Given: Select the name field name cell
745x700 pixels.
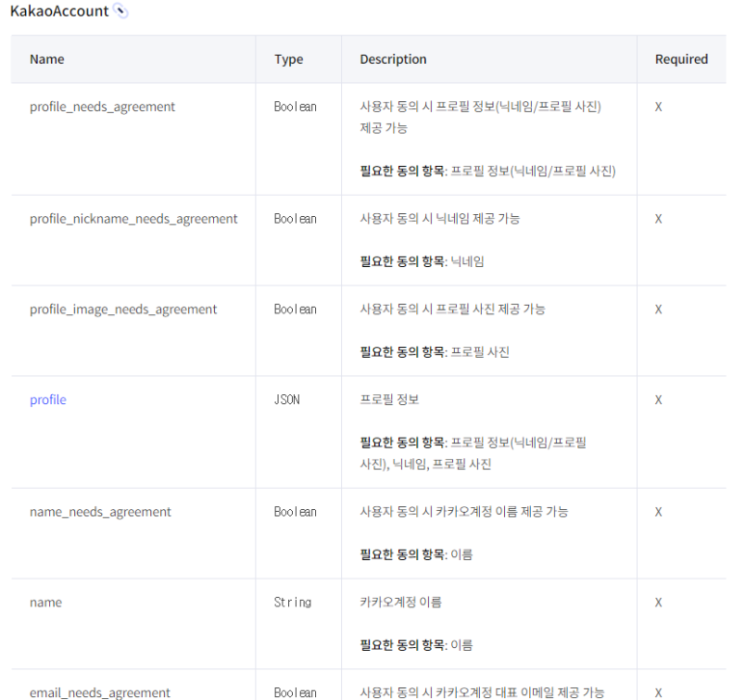Looking at the screenshot, I should (45, 603).
